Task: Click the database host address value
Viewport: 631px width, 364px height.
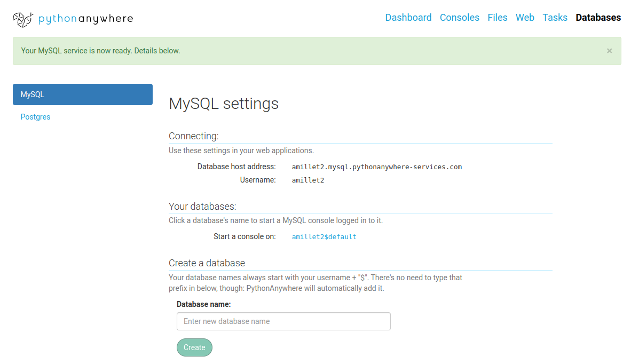Action: tap(376, 167)
